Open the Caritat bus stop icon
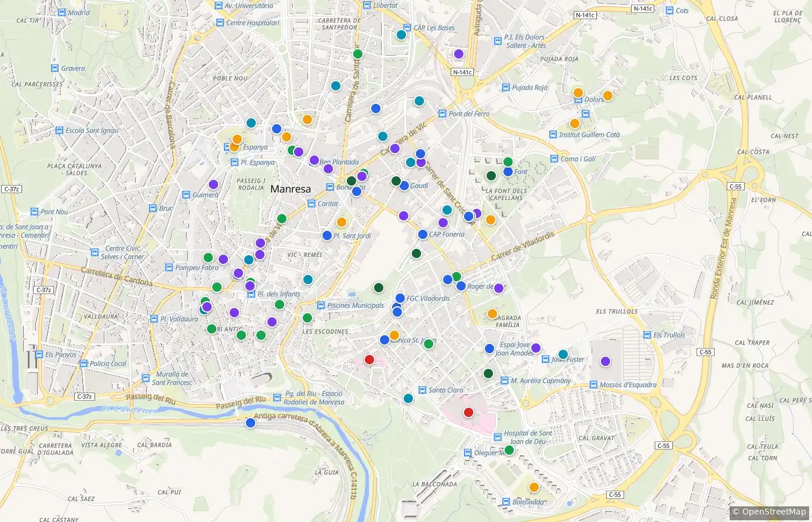The width and height of the screenshot is (812, 522). [x=311, y=204]
